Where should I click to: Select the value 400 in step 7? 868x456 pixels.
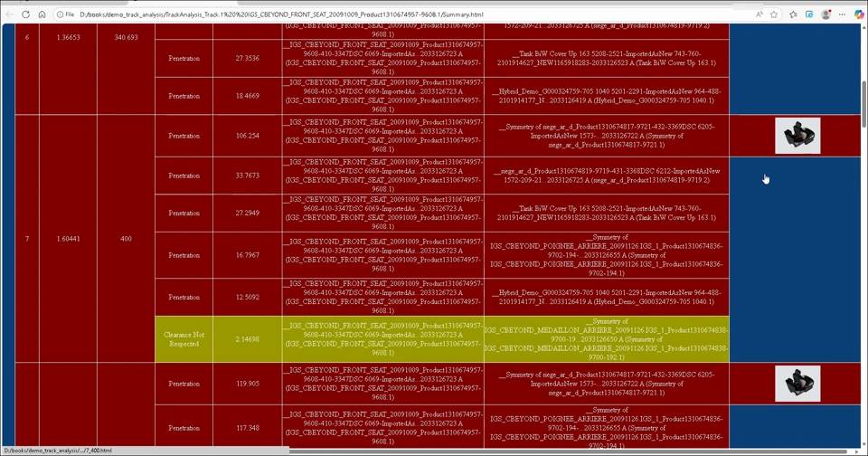pyautogui.click(x=126, y=239)
